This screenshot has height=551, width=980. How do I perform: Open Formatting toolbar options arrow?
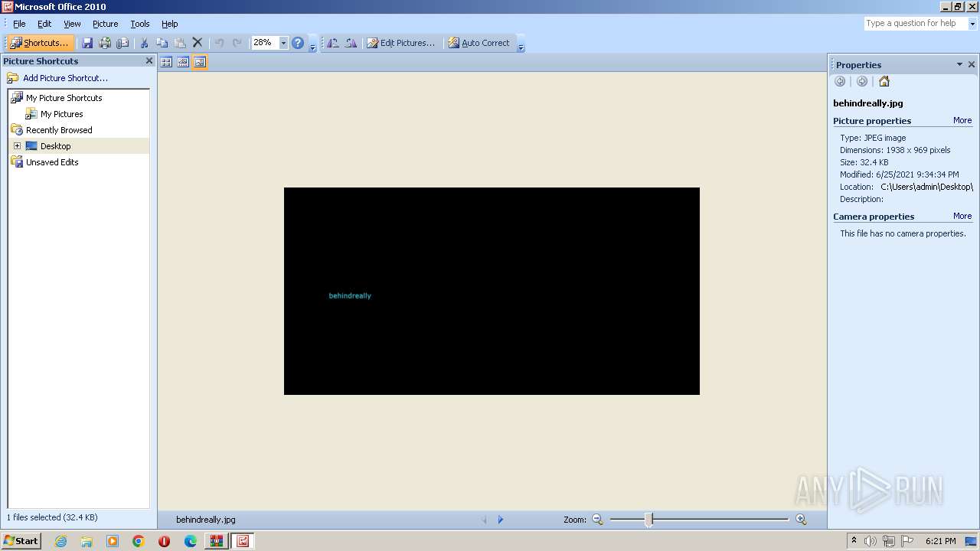click(x=521, y=44)
